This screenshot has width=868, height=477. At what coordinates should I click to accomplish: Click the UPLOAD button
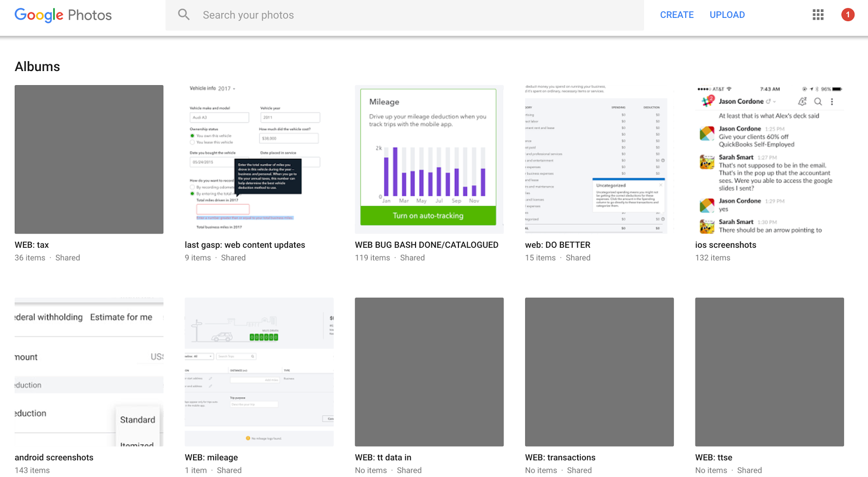(727, 15)
